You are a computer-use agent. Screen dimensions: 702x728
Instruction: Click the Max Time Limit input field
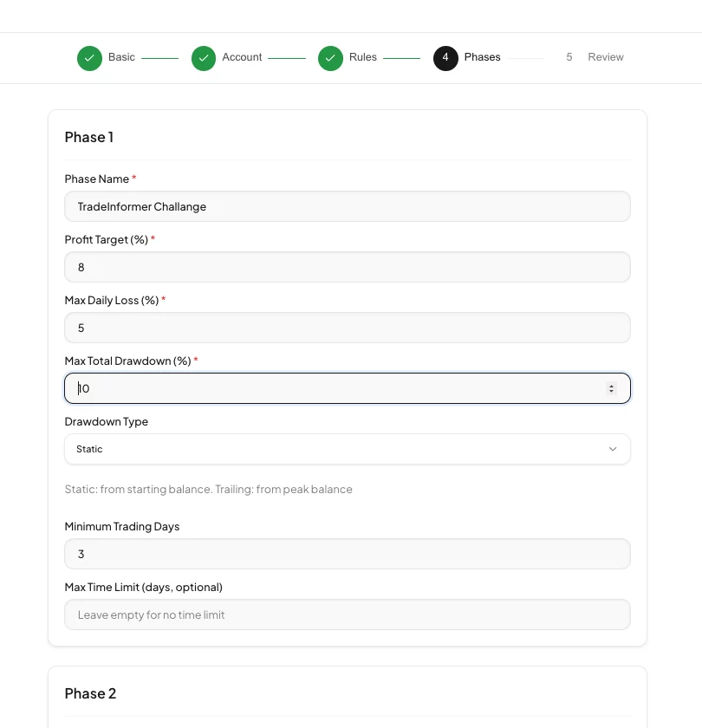[347, 614]
